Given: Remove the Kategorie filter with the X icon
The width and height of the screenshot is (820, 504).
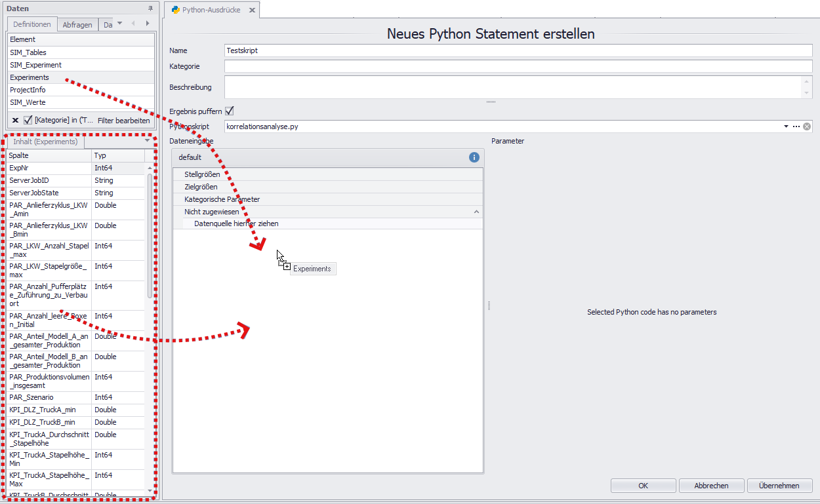Looking at the screenshot, I should [15, 120].
